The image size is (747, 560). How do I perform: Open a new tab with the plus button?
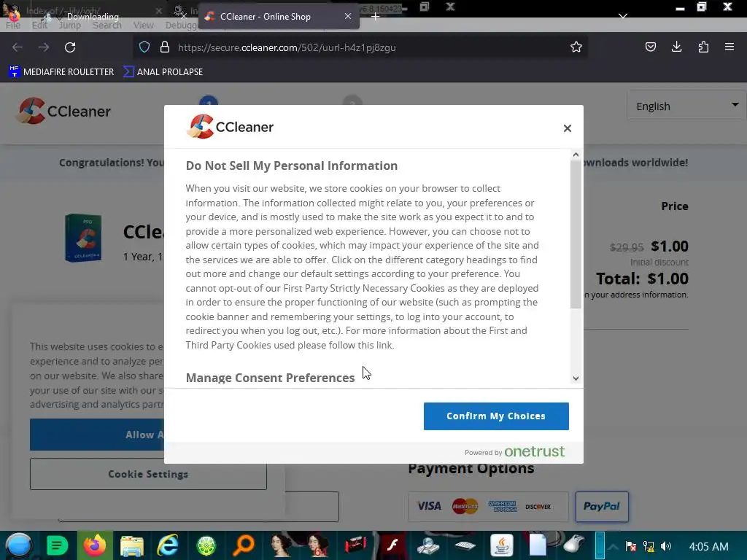[376, 17]
